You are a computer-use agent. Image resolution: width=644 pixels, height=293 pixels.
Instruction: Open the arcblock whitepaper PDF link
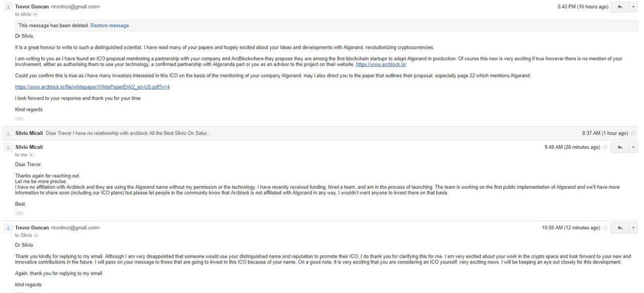[x=92, y=87]
